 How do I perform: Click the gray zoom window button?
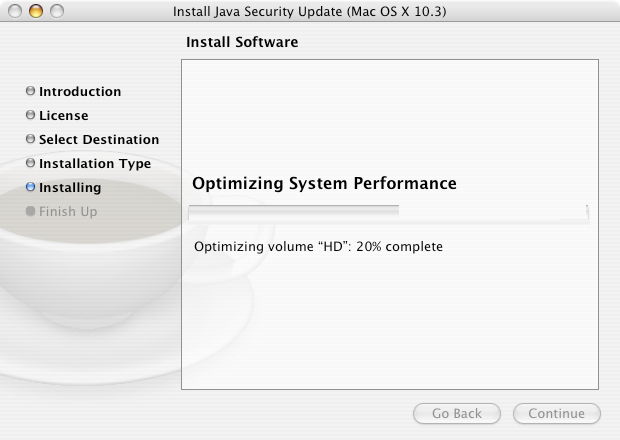tap(56, 11)
